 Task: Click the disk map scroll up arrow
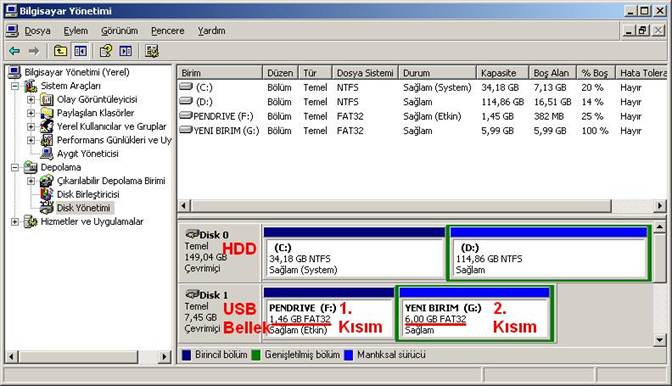click(660, 226)
